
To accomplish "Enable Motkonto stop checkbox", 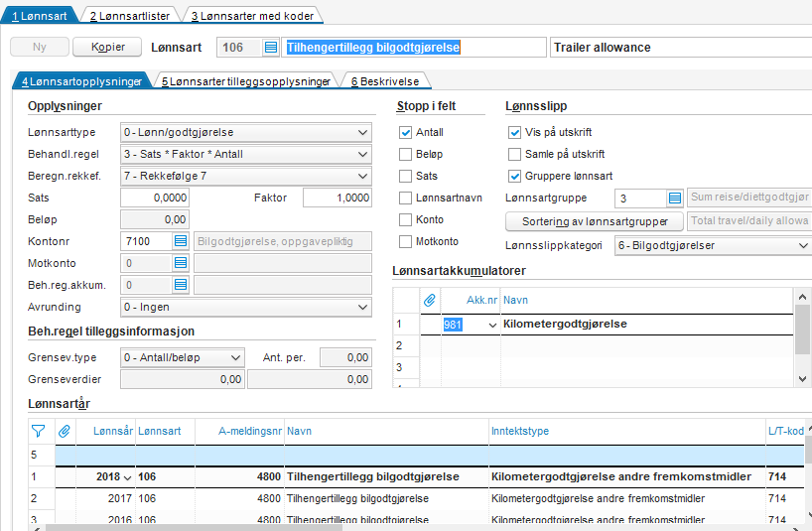I will [x=405, y=241].
